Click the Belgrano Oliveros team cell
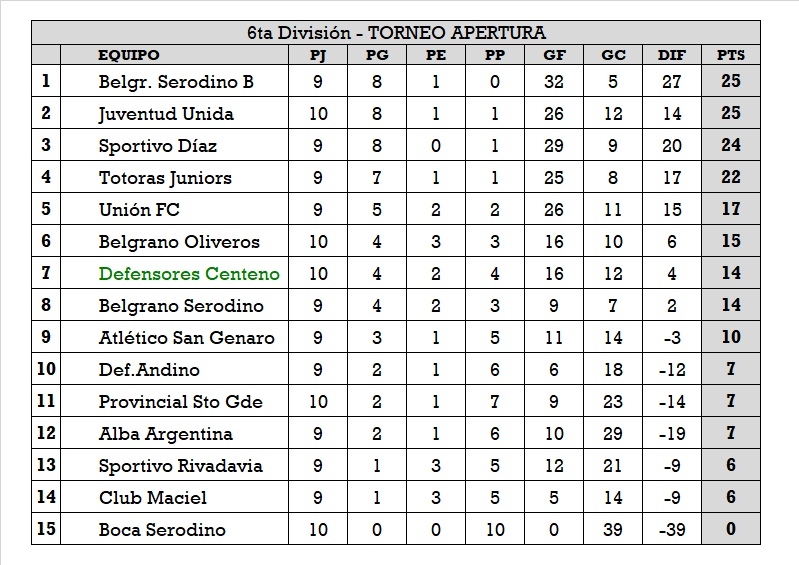The width and height of the screenshot is (799, 565). 179,242
